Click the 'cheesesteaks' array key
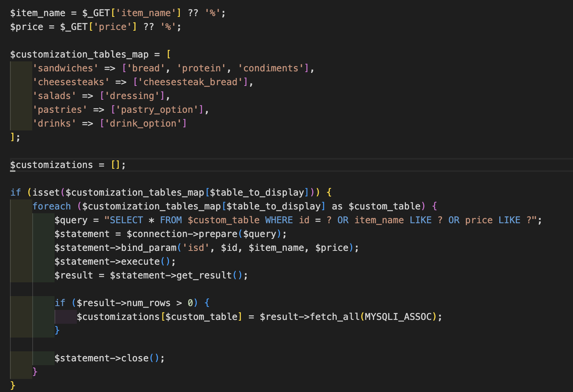This screenshot has height=392, width=573. click(x=71, y=82)
